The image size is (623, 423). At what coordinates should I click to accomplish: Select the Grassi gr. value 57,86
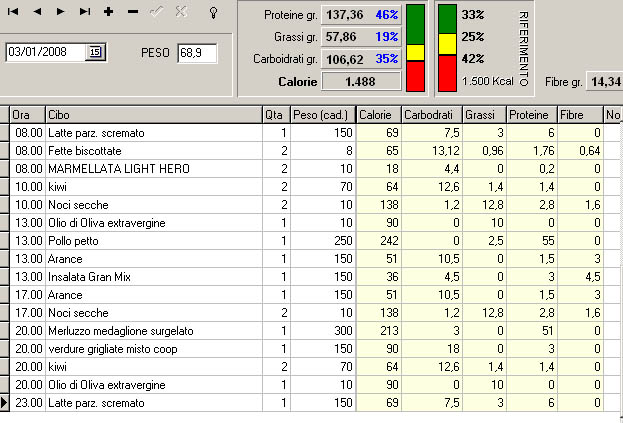(341, 37)
